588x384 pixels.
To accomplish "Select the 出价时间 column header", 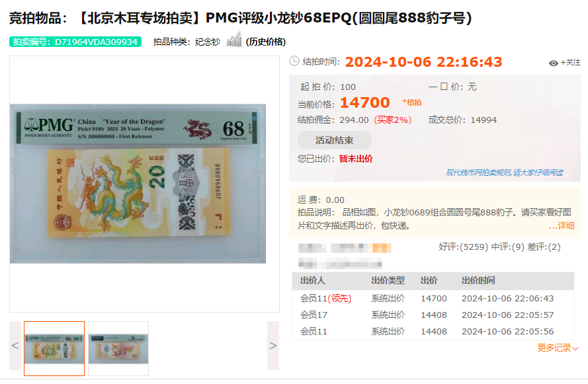I will click(x=478, y=281).
